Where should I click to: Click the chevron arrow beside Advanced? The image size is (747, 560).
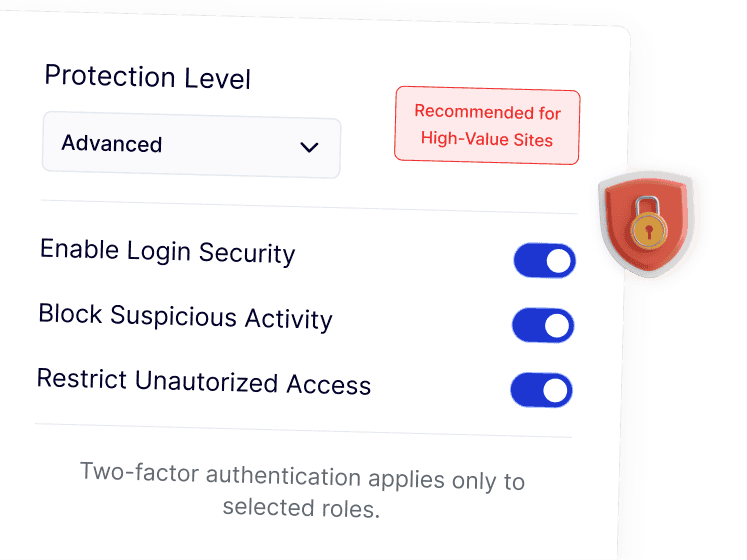[309, 147]
